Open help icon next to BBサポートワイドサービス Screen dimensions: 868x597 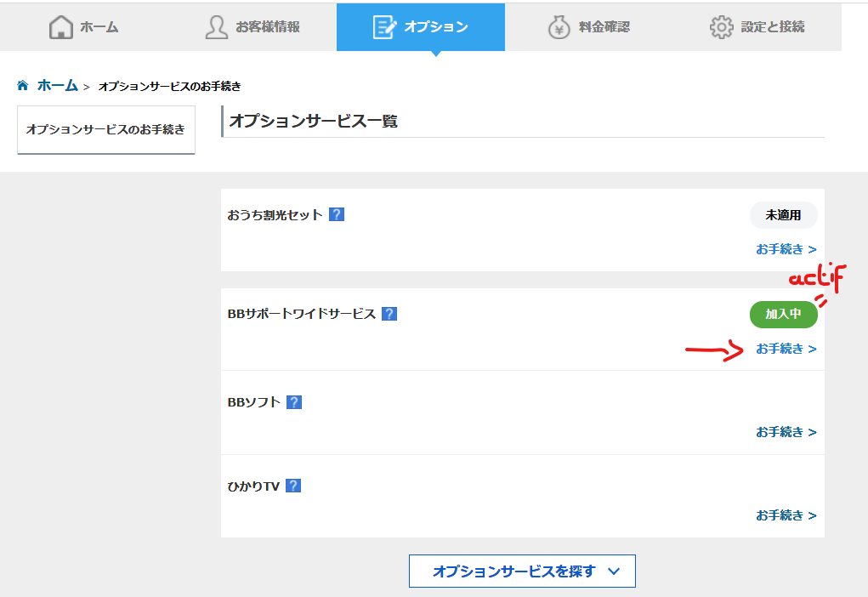pos(389,314)
